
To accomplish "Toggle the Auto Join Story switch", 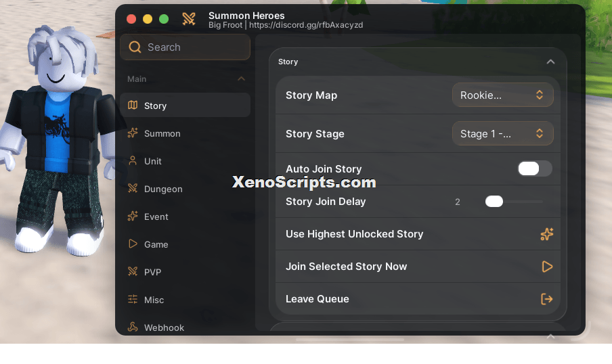I will click(535, 168).
